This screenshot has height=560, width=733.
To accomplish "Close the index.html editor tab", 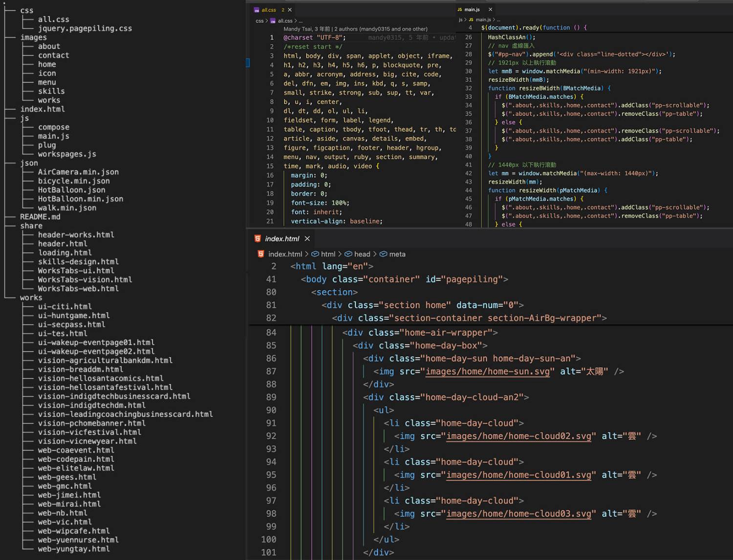I will [x=307, y=238].
